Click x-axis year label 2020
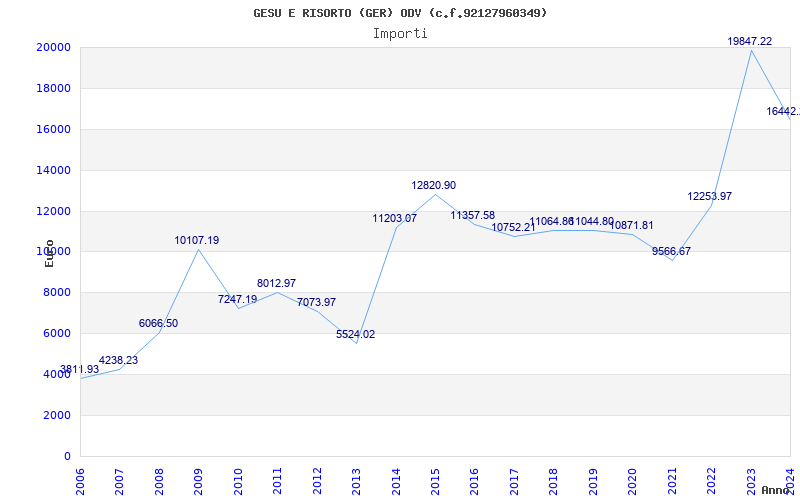The height and width of the screenshot is (500, 800). click(633, 481)
